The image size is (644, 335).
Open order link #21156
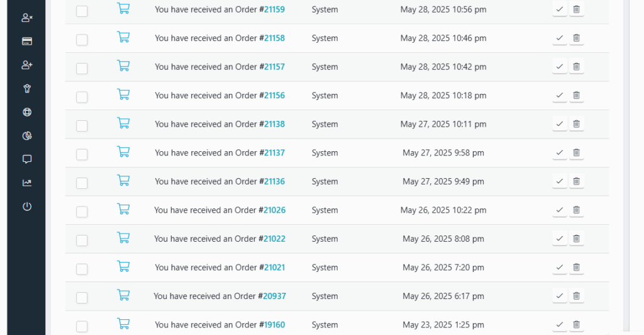click(274, 96)
